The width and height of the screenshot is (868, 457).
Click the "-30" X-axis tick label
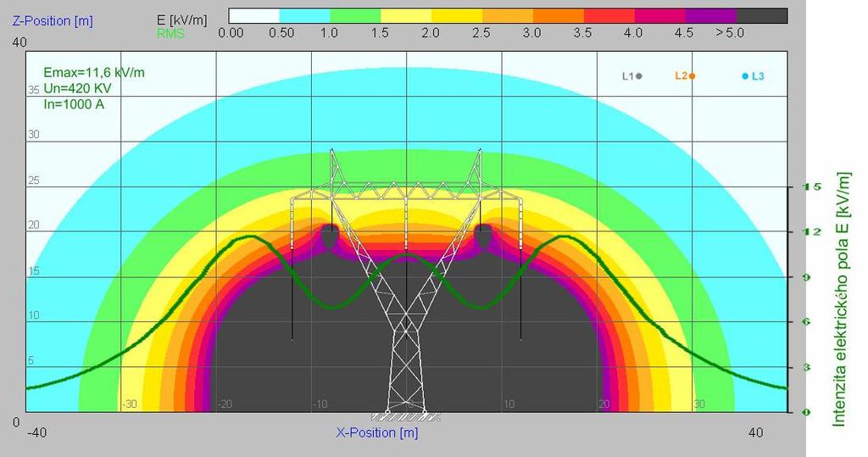pyautogui.click(x=130, y=404)
